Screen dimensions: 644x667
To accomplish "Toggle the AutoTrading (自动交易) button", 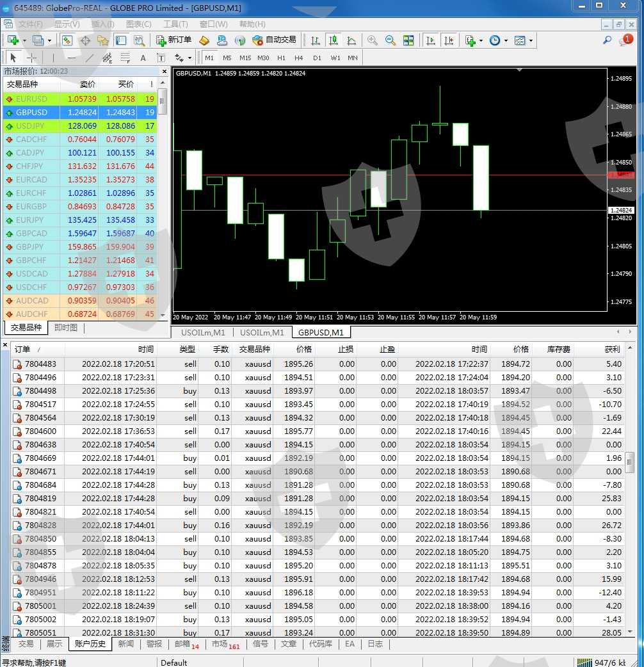I will (x=275, y=40).
